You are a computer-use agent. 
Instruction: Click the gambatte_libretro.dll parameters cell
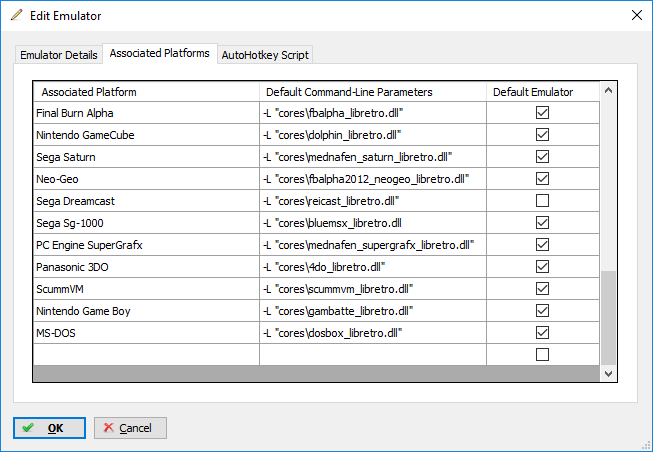point(373,311)
